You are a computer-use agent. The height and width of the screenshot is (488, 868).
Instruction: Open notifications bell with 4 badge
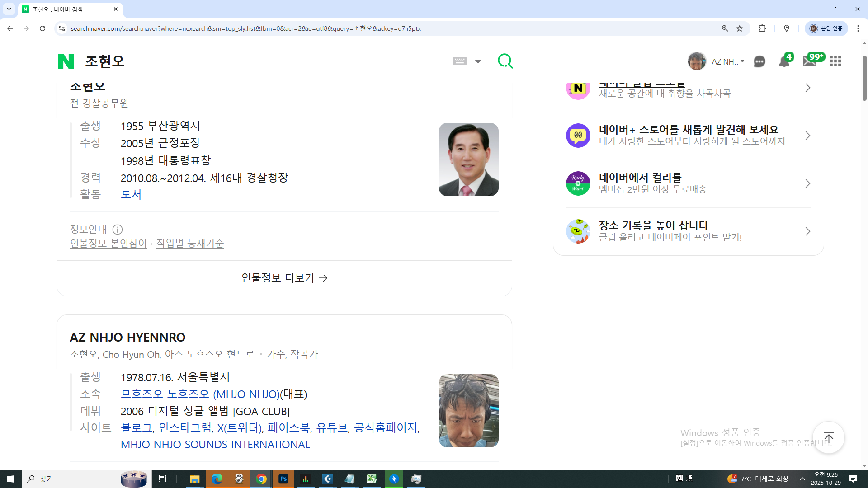(784, 61)
